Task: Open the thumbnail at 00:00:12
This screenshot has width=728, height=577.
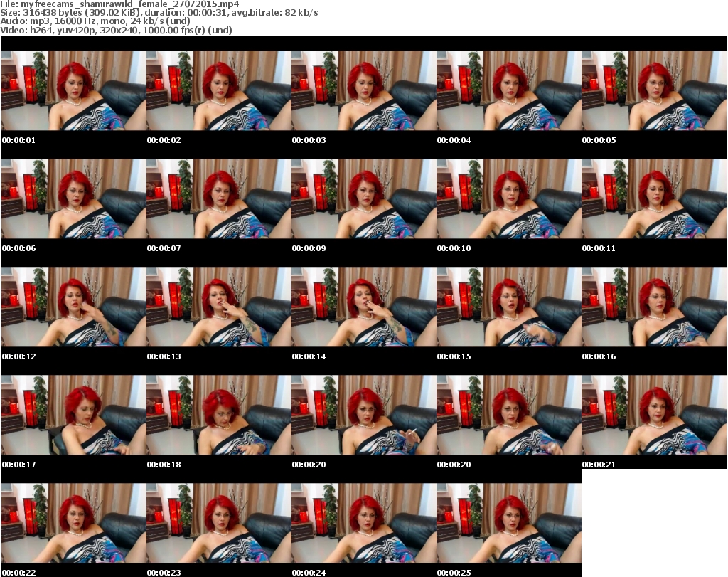Action: click(74, 307)
